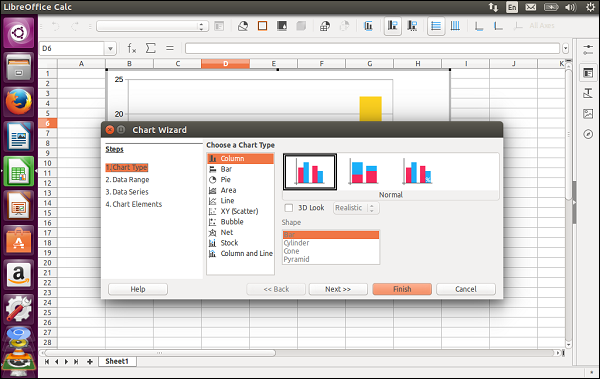Choose the Stacked column subtype thumbnail

click(x=364, y=172)
